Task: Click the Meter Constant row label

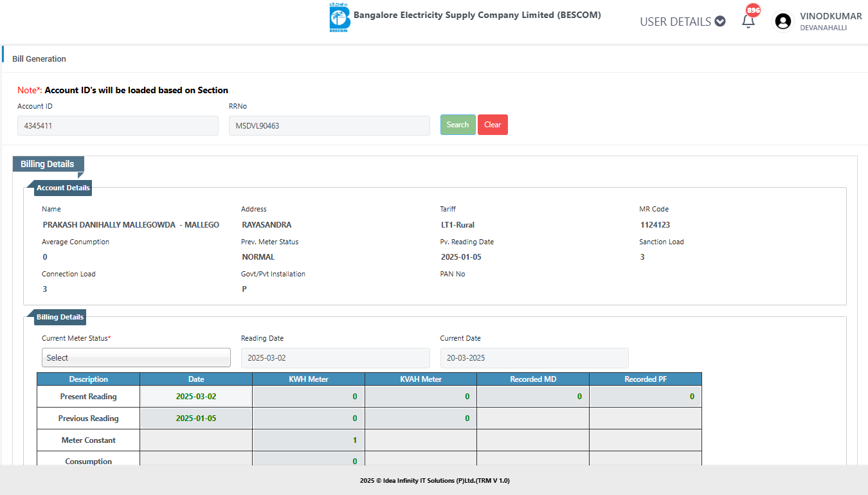Action: tap(89, 440)
